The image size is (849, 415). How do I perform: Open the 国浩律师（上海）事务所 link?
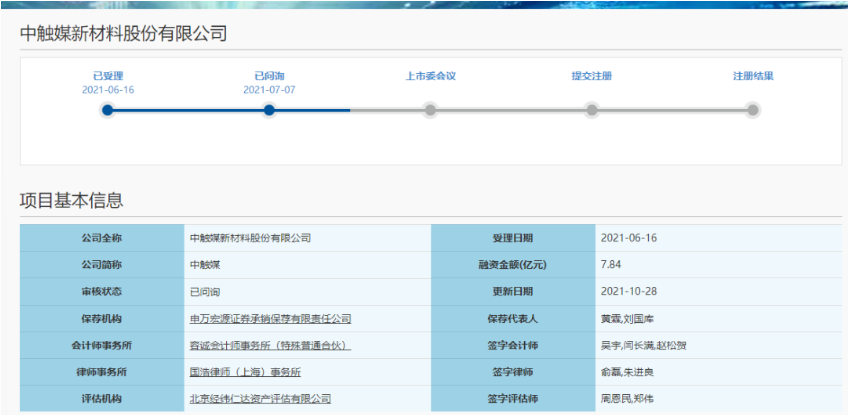pos(245,372)
